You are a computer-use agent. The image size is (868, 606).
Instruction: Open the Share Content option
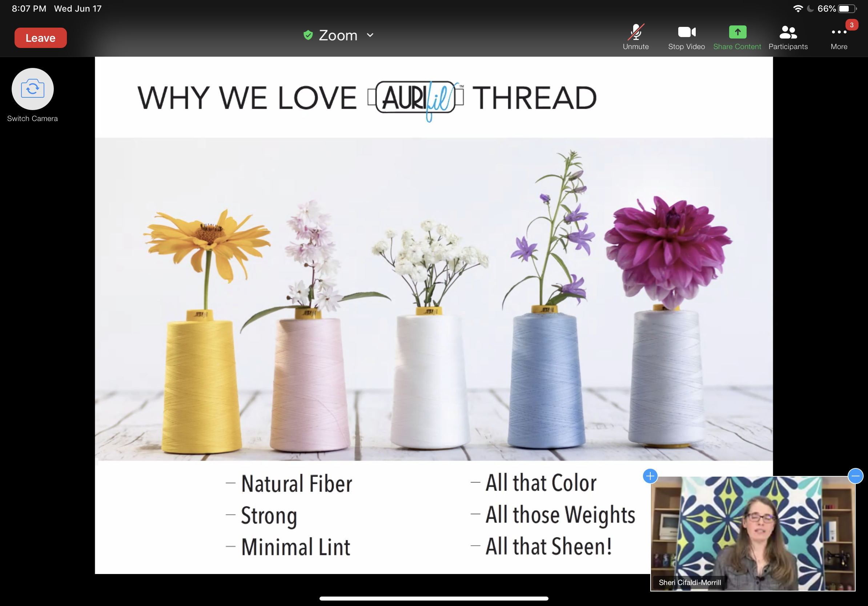(737, 37)
